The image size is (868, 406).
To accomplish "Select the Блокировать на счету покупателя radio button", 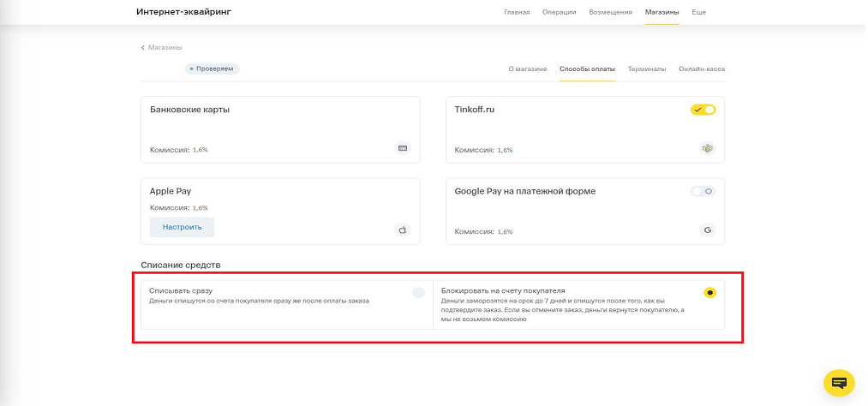I will [709, 293].
